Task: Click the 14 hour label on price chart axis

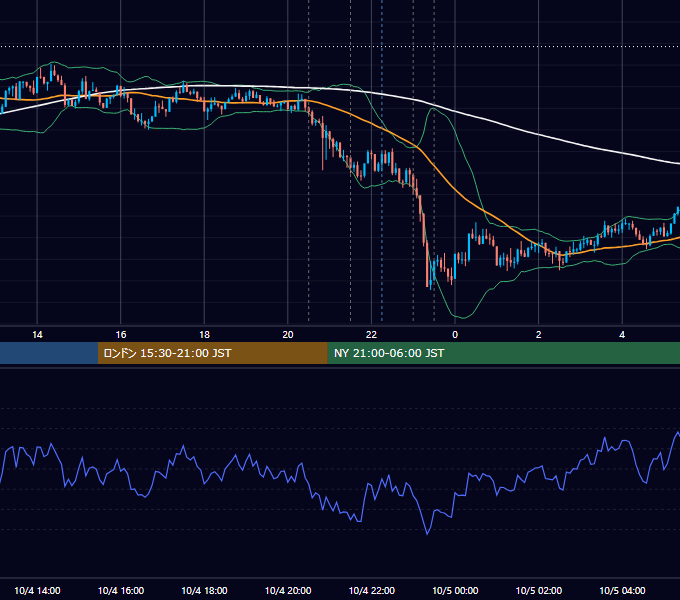Action: 37,335
